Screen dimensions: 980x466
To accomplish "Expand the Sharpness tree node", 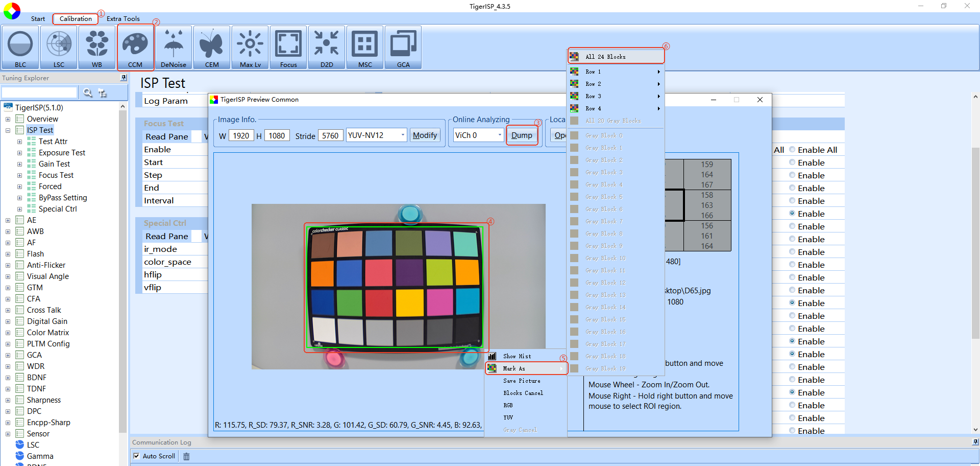I will click(x=8, y=400).
